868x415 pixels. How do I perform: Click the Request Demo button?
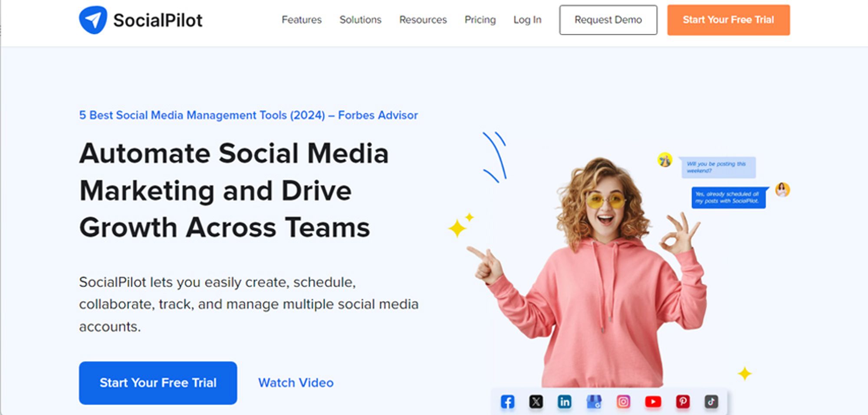pyautogui.click(x=608, y=20)
